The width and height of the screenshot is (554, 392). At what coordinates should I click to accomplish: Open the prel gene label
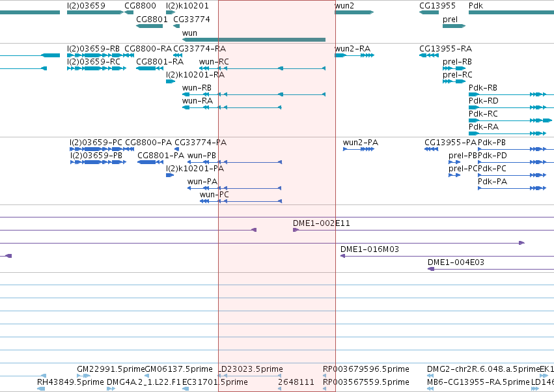point(450,20)
